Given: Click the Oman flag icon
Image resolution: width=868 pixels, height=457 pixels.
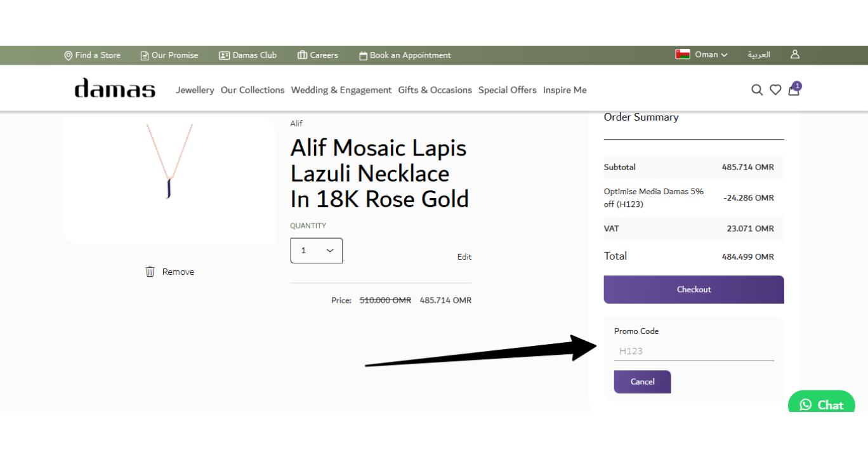Looking at the screenshot, I should 683,55.
